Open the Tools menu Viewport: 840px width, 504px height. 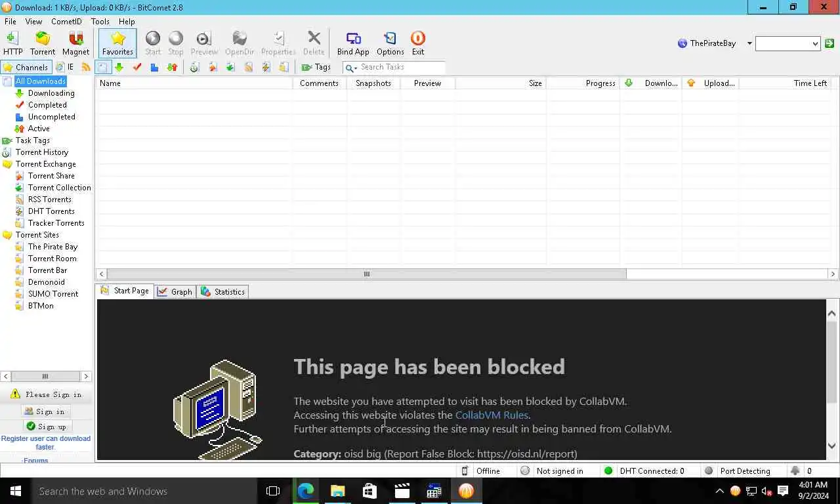point(100,22)
